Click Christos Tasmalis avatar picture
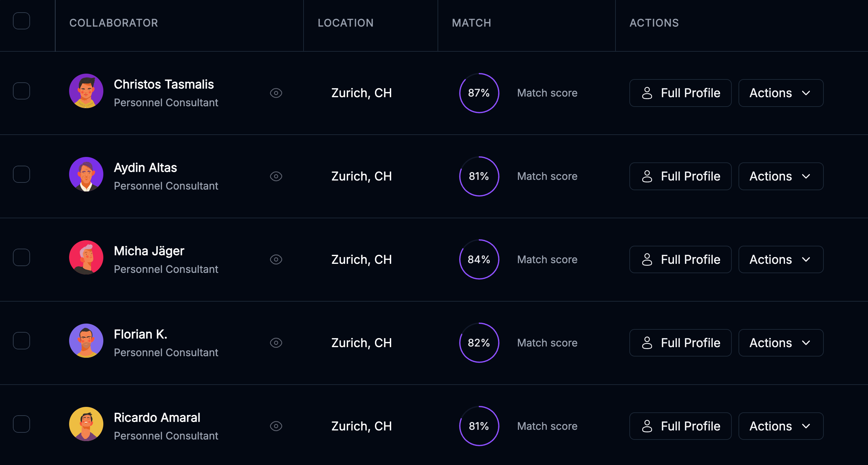868x465 pixels. [86, 91]
